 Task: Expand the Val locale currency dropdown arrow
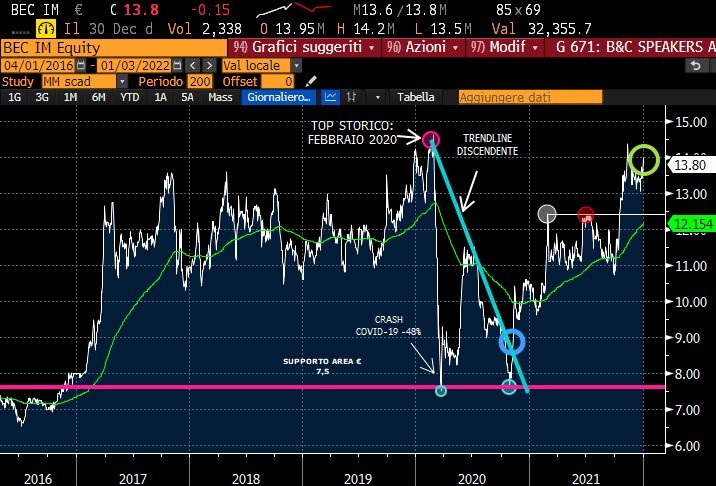pyautogui.click(x=296, y=65)
